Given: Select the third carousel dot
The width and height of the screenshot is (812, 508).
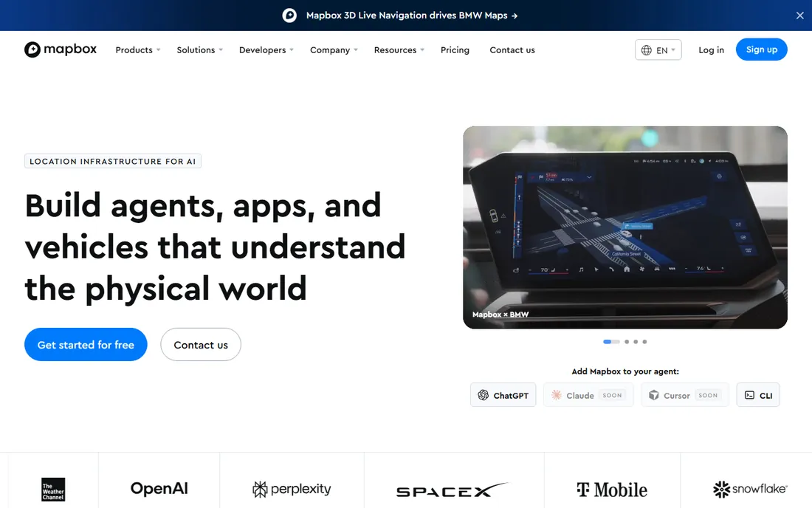Looking at the screenshot, I should coord(636,342).
